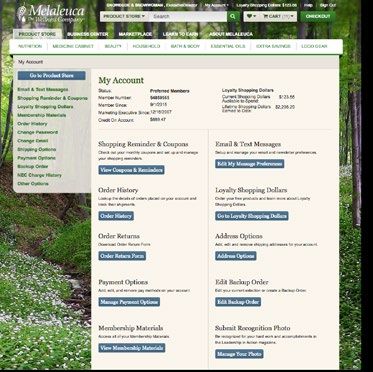This screenshot has height=372, width=373.
Task: Open Change Password sidebar link
Action: 38,132
